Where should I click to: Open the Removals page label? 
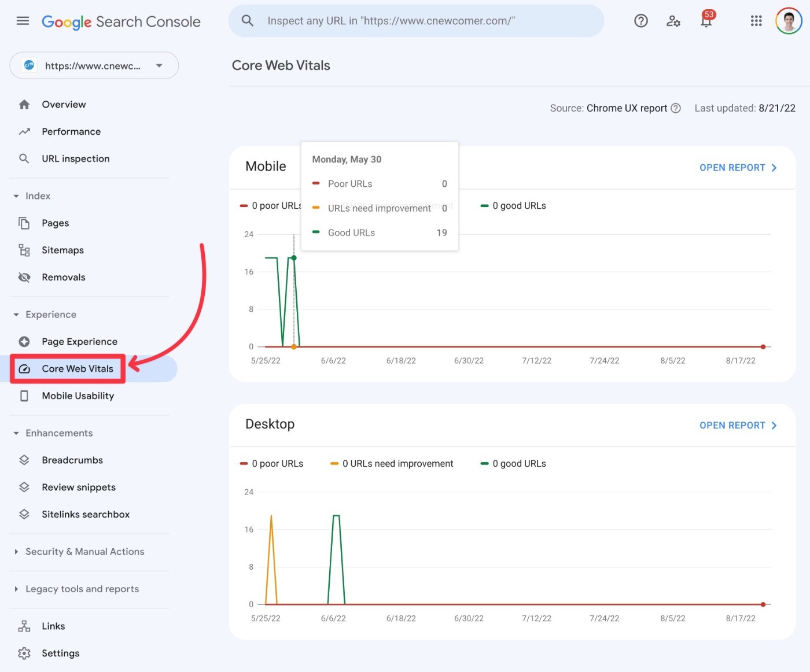pos(64,277)
